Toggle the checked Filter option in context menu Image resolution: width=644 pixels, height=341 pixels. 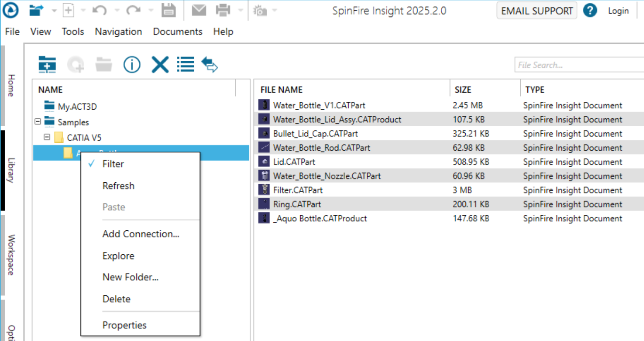click(113, 164)
